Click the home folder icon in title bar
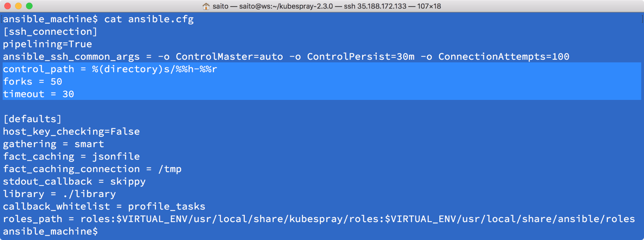This screenshot has height=240, width=644. click(206, 6)
